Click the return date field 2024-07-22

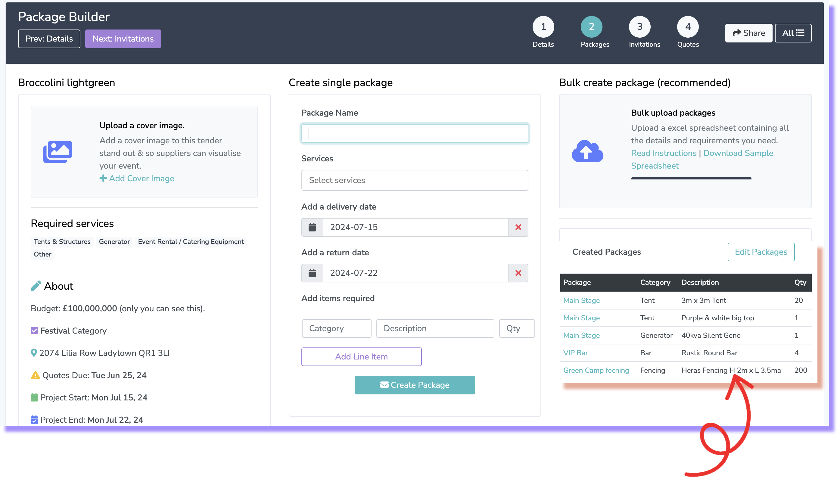tap(415, 273)
